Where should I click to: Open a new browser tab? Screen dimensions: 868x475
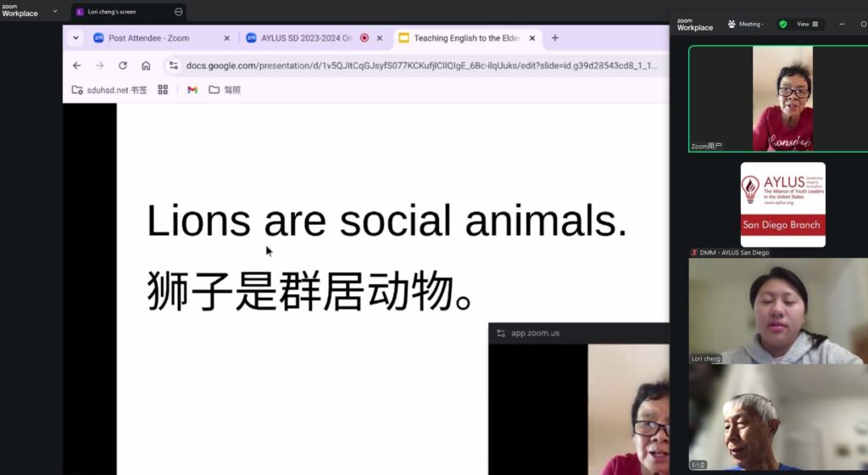555,38
